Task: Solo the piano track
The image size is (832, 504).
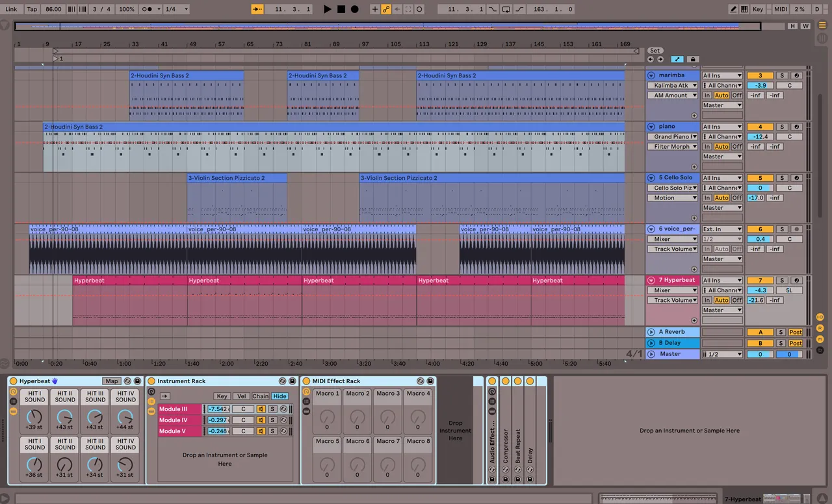Action: tap(782, 127)
